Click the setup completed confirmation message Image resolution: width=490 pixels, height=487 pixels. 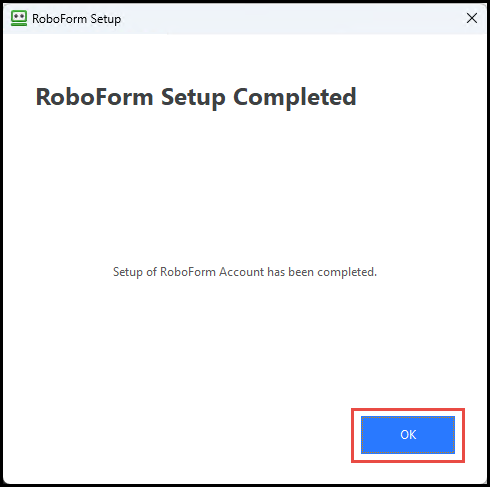pyautogui.click(x=245, y=272)
